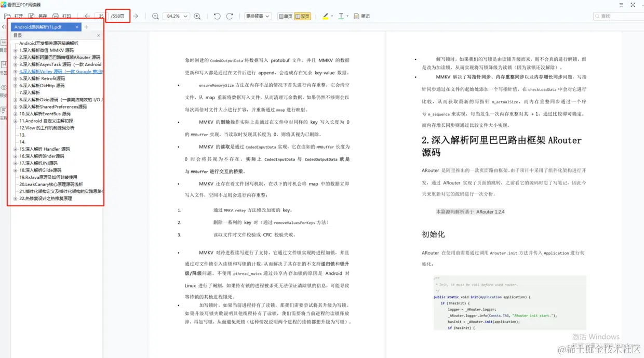
Task: Open outline entry 16.深入解析Binder源码
Action: point(42,156)
